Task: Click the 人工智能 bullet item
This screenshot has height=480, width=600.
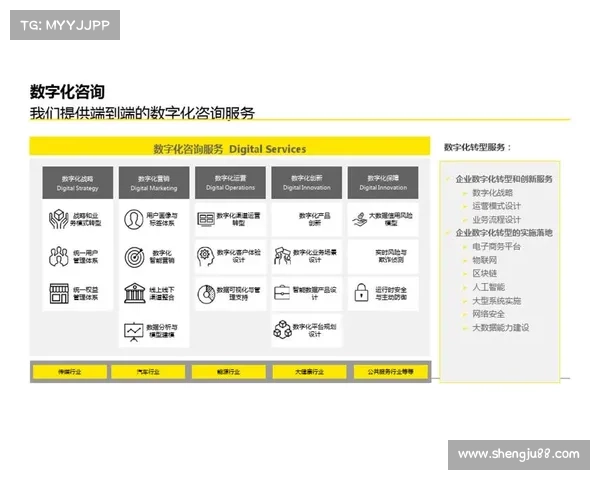Action: coord(488,287)
